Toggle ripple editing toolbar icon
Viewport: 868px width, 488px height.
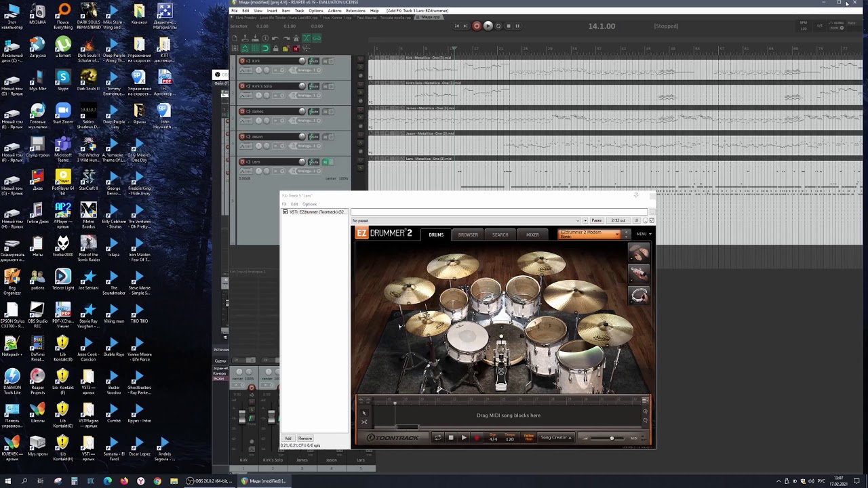click(235, 48)
